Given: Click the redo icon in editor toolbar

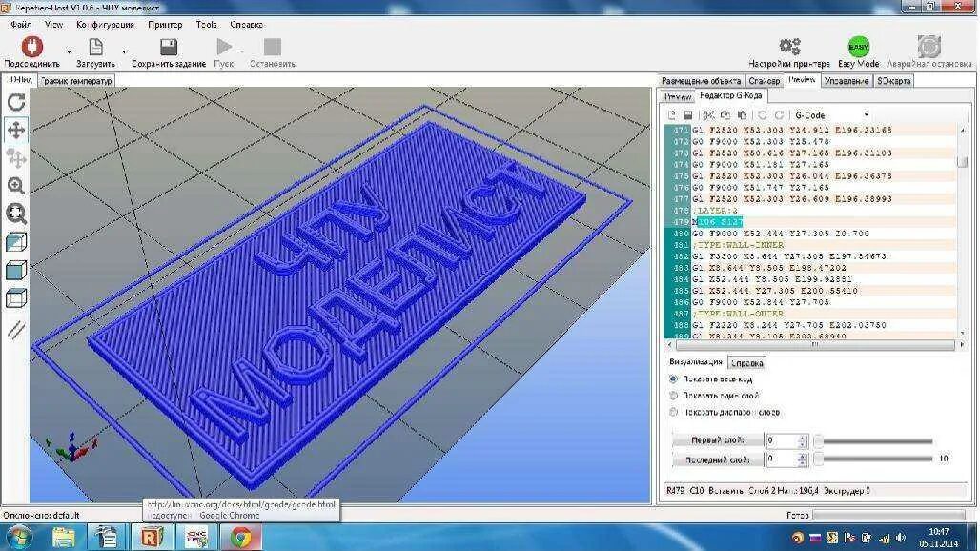Looking at the screenshot, I should click(x=779, y=115).
